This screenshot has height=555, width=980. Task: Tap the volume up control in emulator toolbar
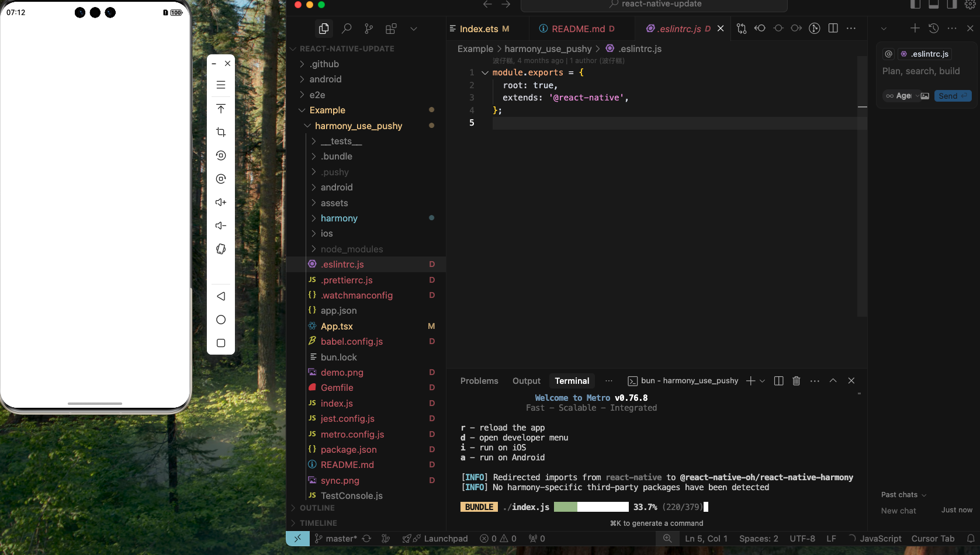pyautogui.click(x=220, y=202)
